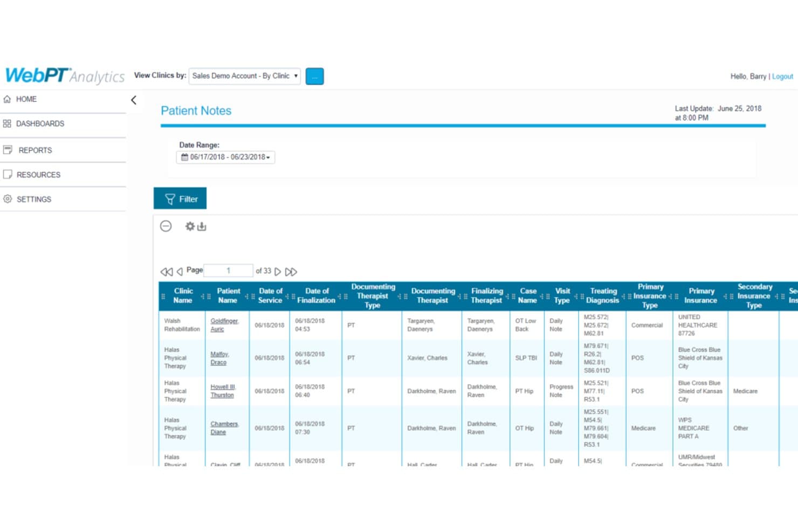Open the report settings gear icon
This screenshot has height=532, width=798.
pyautogui.click(x=190, y=226)
